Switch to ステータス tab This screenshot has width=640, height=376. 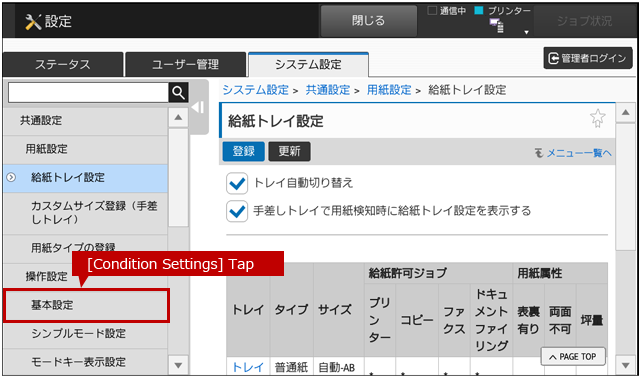pos(62,65)
